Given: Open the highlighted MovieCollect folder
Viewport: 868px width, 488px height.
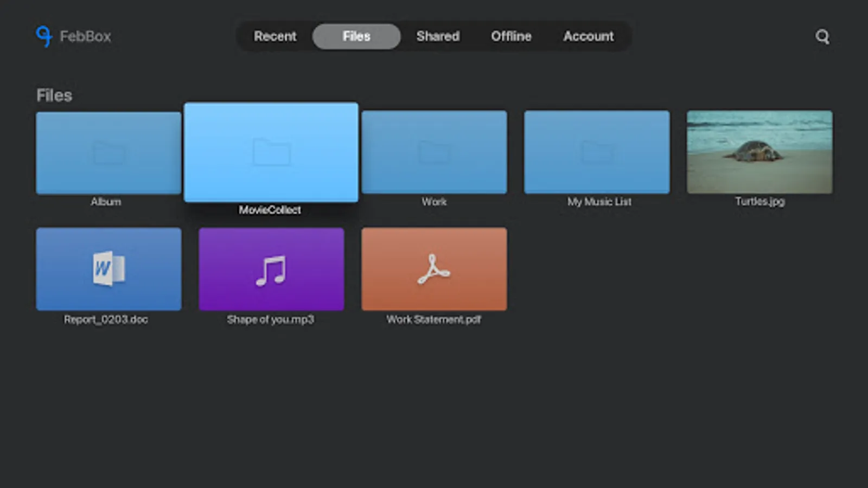Looking at the screenshot, I should (271, 152).
